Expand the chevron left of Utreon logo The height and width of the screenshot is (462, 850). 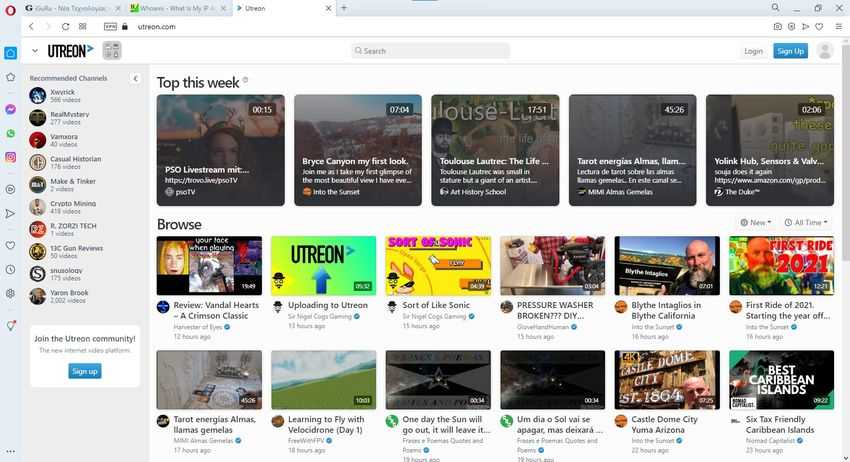[35, 51]
